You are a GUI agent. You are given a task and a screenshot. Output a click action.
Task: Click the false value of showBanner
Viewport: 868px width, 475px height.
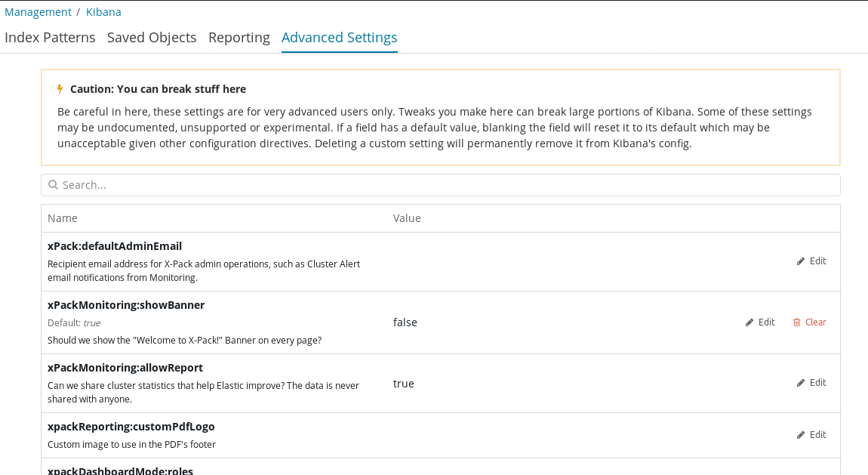[405, 322]
